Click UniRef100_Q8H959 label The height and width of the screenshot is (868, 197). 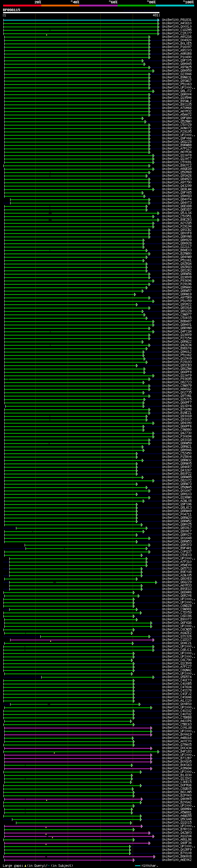(x=177, y=71)
